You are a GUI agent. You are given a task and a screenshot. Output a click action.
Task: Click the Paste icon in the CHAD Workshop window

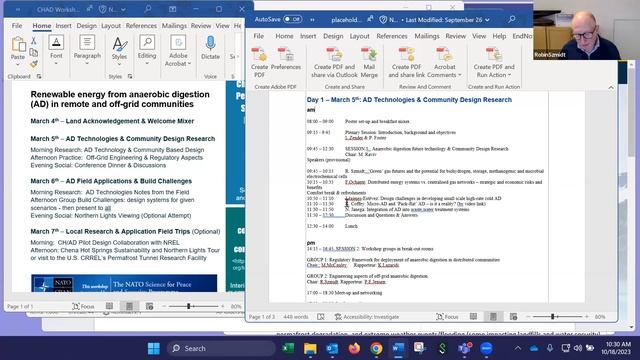pos(18,44)
